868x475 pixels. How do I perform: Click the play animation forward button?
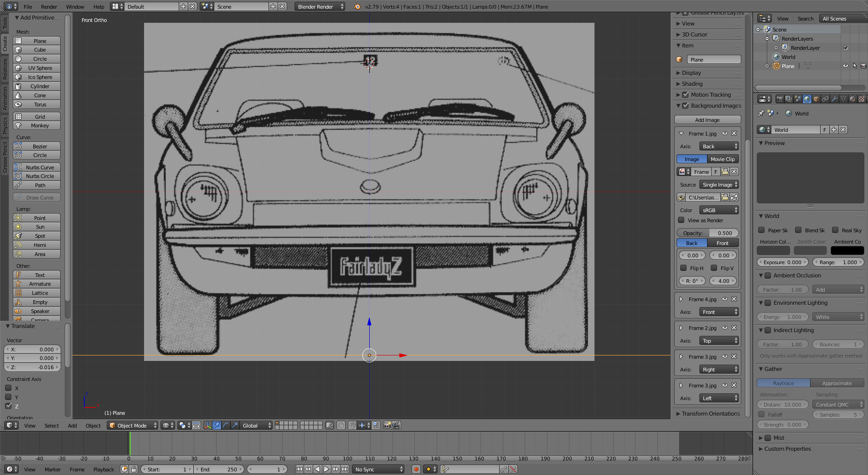326,469
